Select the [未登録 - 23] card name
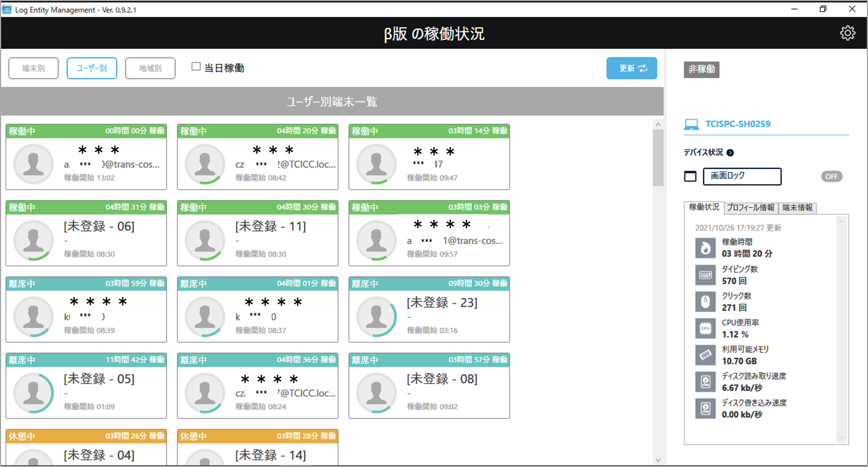868x467 pixels. click(x=442, y=303)
